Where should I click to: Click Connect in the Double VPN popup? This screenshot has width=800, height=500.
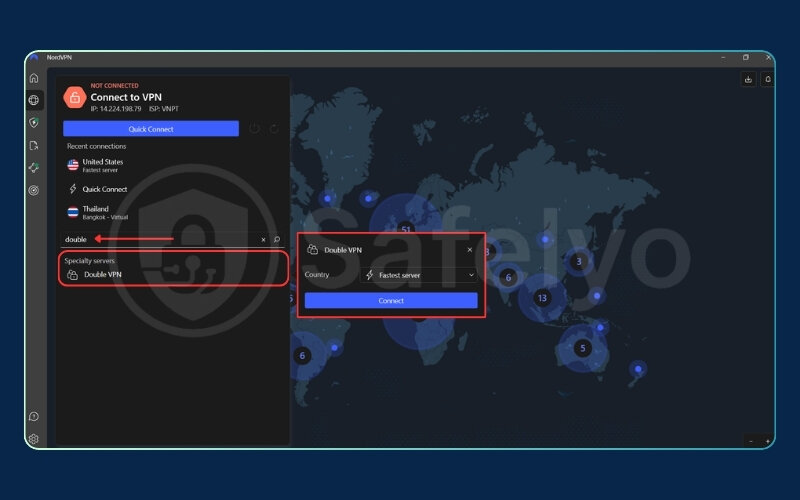coord(391,301)
